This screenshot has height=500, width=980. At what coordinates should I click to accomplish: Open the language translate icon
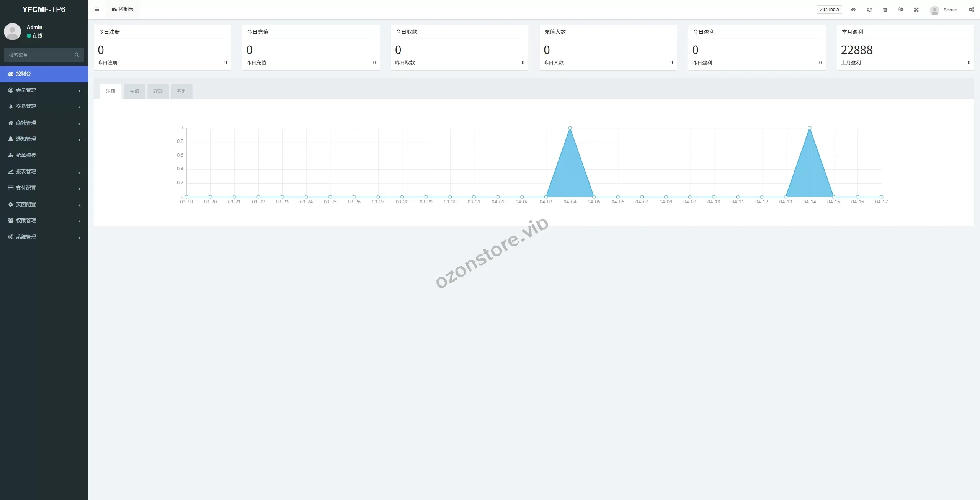point(900,10)
